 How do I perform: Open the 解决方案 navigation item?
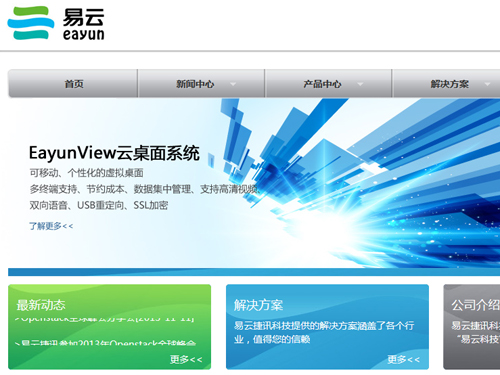click(x=449, y=84)
